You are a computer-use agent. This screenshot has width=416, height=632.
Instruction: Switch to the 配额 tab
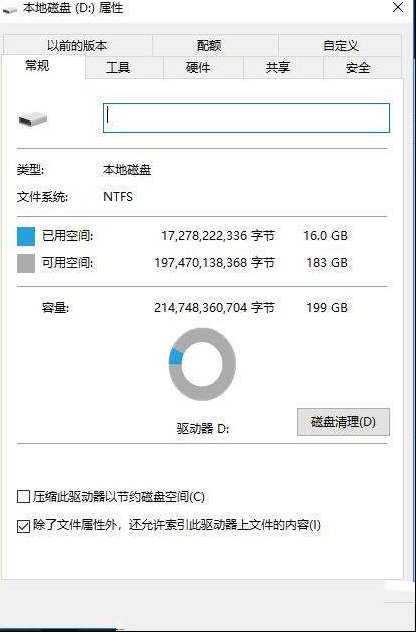209,46
